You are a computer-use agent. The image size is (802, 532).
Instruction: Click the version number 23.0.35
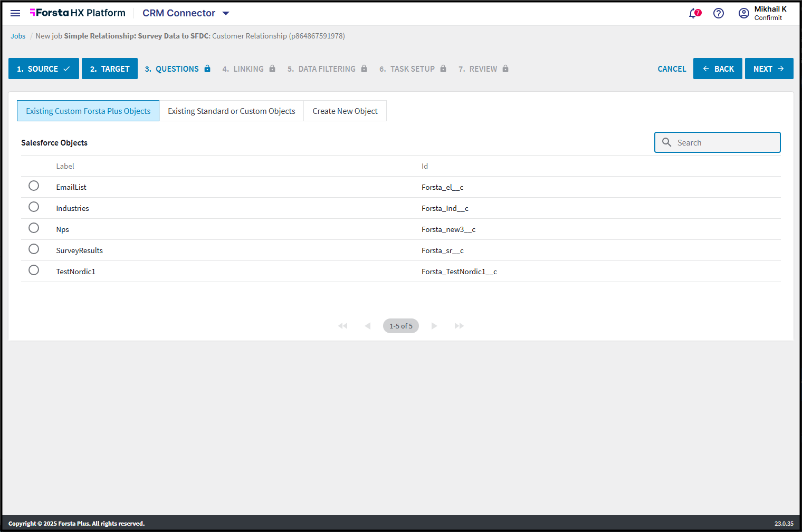784,524
